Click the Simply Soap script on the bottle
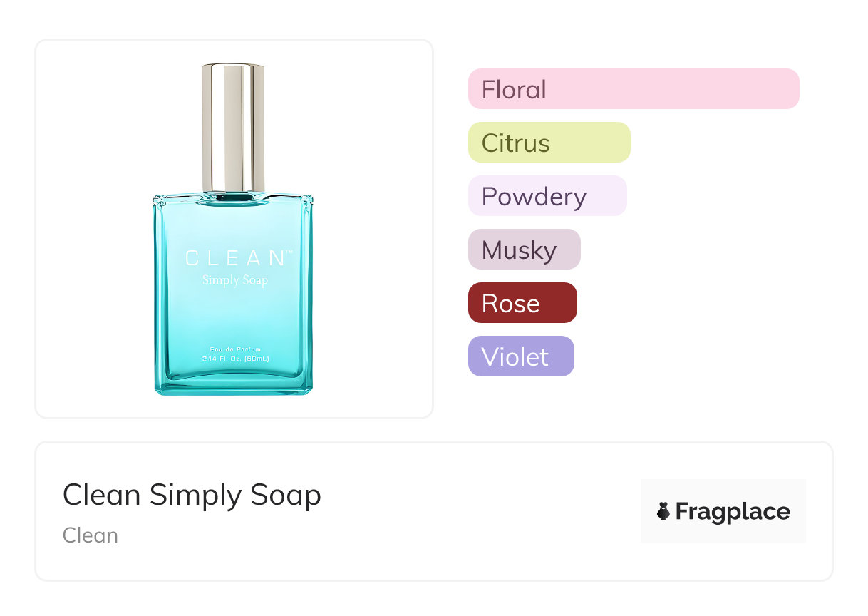This screenshot has height=616, width=868. (234, 280)
